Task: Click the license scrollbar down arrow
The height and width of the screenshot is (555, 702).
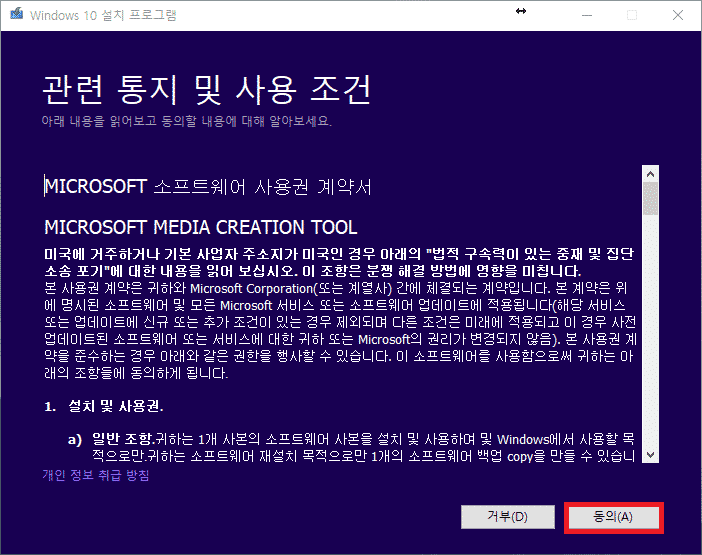Action: point(651,455)
